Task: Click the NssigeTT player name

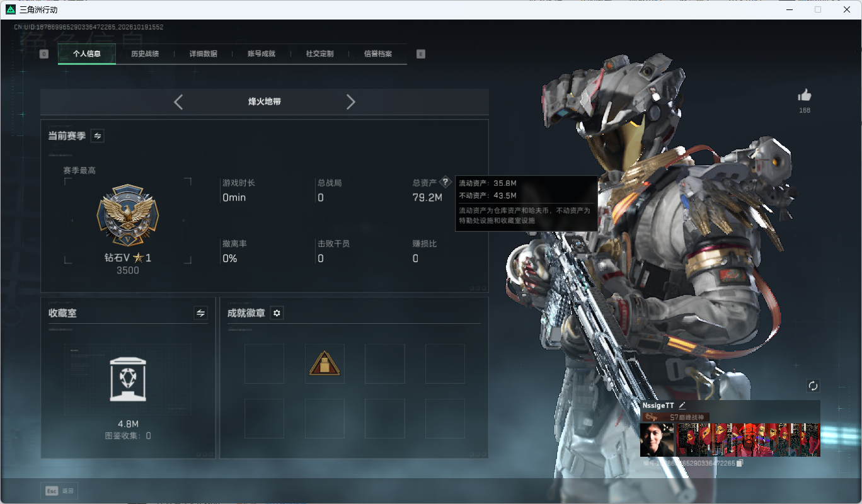Action: [658, 406]
